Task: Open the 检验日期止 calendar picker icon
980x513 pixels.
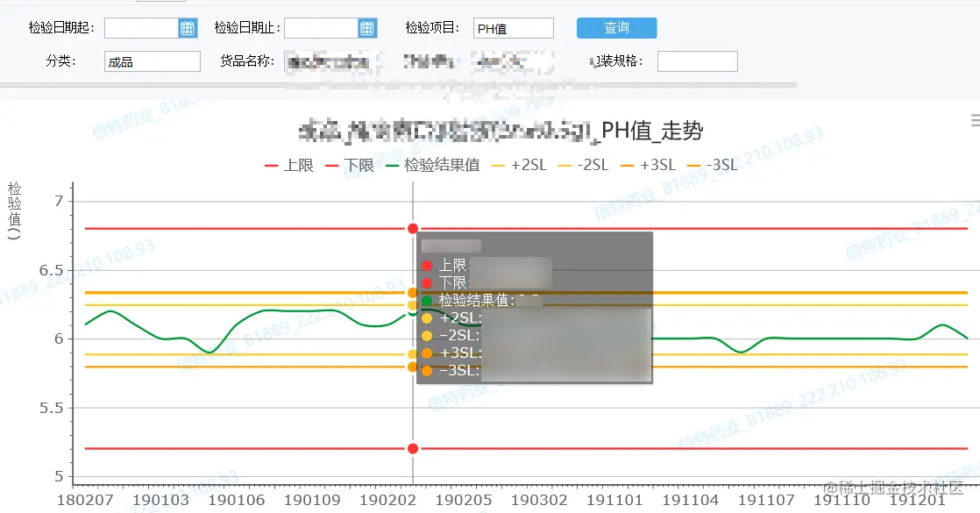Action: (x=369, y=27)
